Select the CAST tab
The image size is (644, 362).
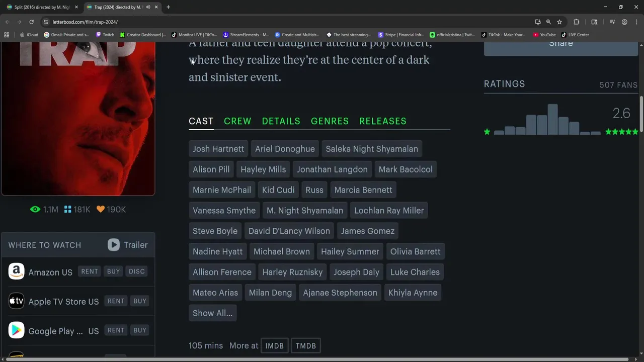click(201, 121)
